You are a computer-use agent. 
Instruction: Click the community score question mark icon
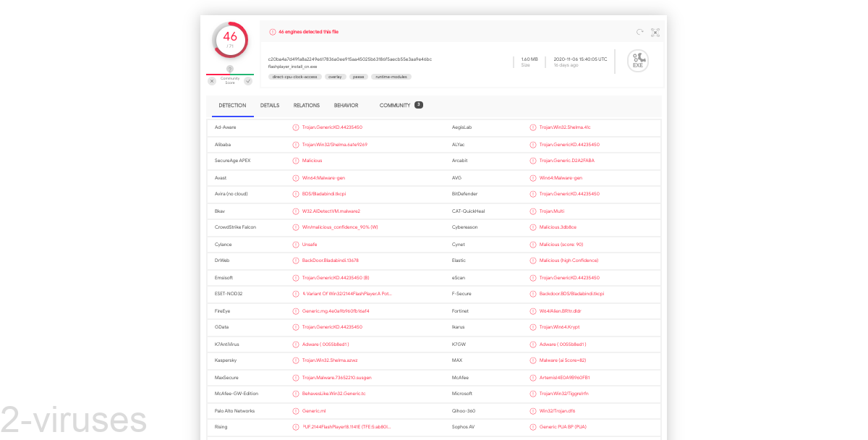click(x=229, y=69)
